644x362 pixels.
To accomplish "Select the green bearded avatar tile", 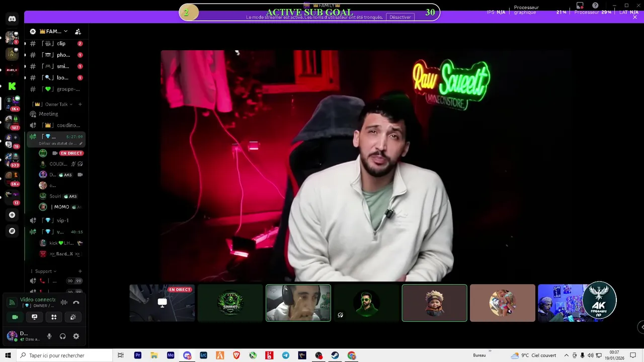I will point(366,303).
